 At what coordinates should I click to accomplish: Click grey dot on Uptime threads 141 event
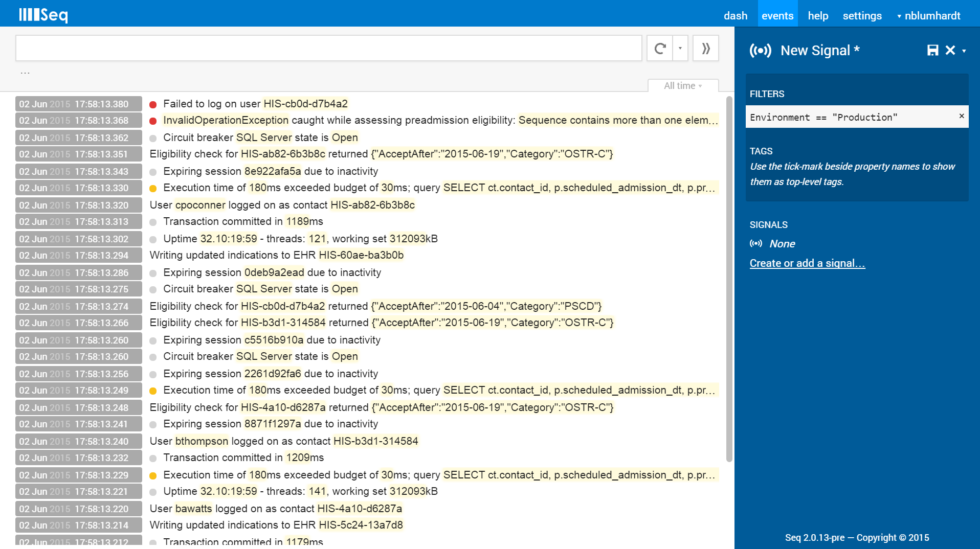[152, 492]
